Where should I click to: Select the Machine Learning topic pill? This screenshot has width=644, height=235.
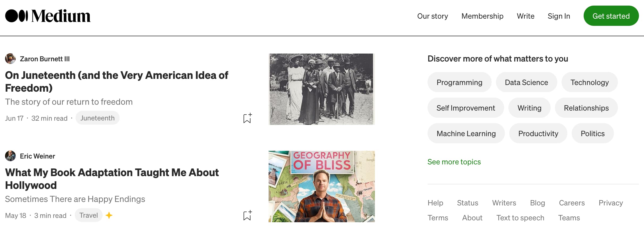(466, 133)
